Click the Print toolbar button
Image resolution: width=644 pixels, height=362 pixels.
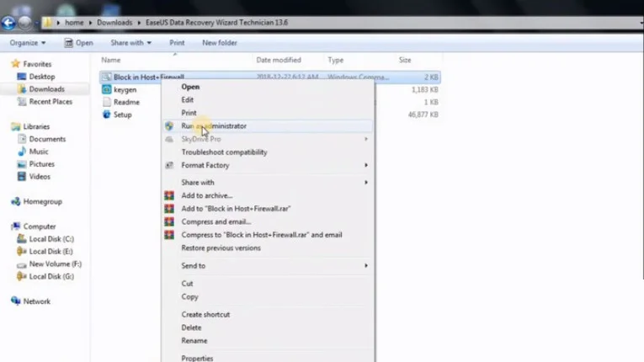click(177, 43)
